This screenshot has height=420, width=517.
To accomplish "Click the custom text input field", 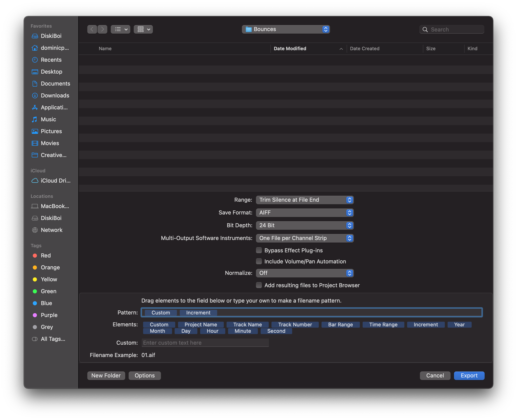I will coord(205,343).
